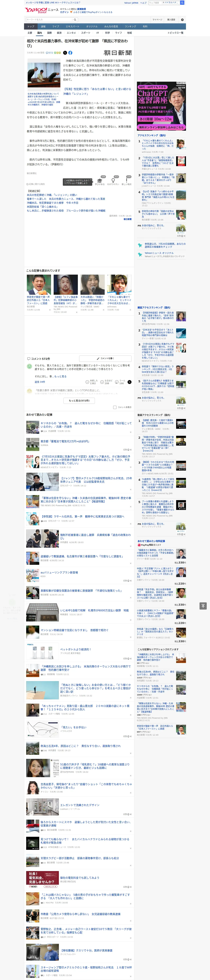Viewport: 210px width, 980px height.
Task: Open the トピックス一覧 link
Action: 175,33
